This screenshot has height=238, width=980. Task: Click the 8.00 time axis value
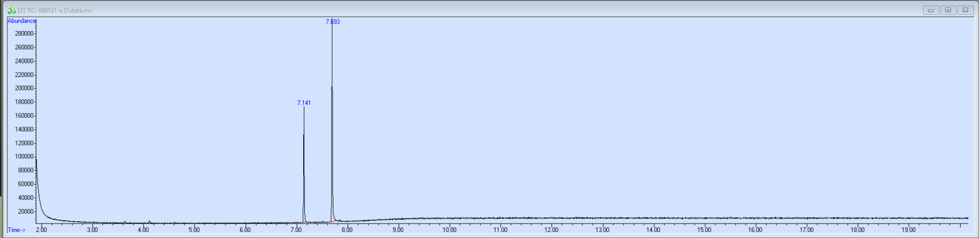[347, 230]
